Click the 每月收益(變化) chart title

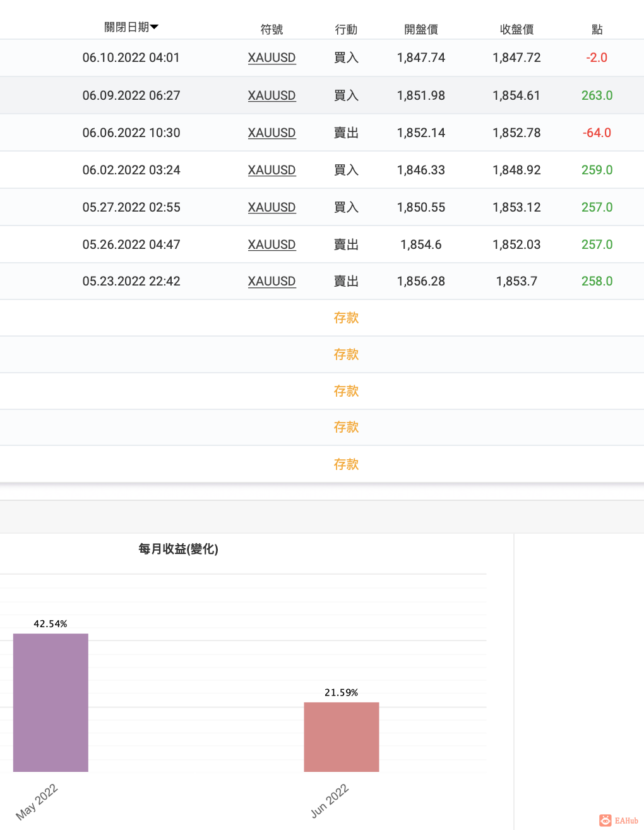point(178,549)
